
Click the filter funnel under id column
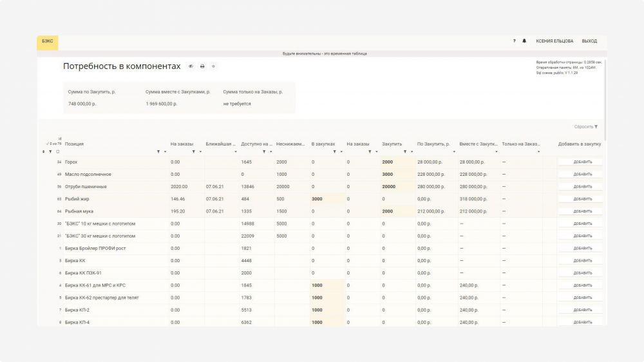50,151
